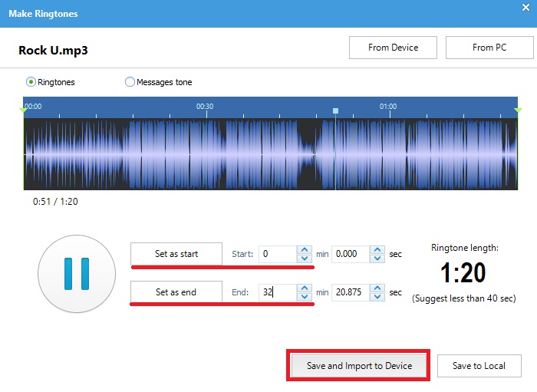The image size is (537, 392).
Task: Click the Save to Local button
Action: [479, 366]
